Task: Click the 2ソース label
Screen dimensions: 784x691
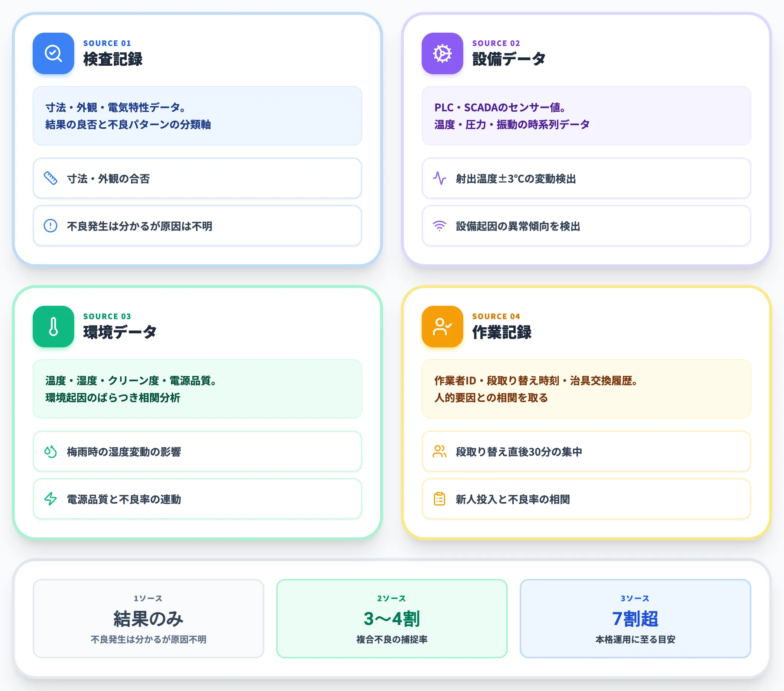Action: pos(392,599)
